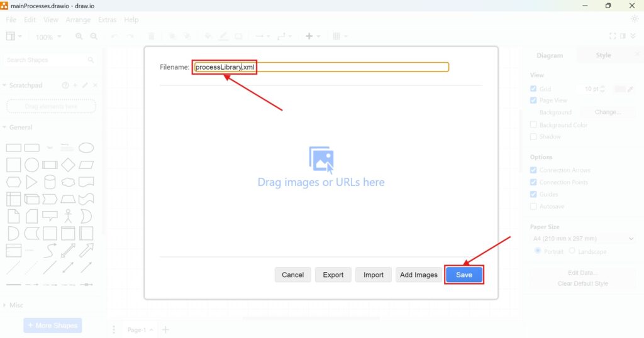Click the Add Images button

pos(418,275)
